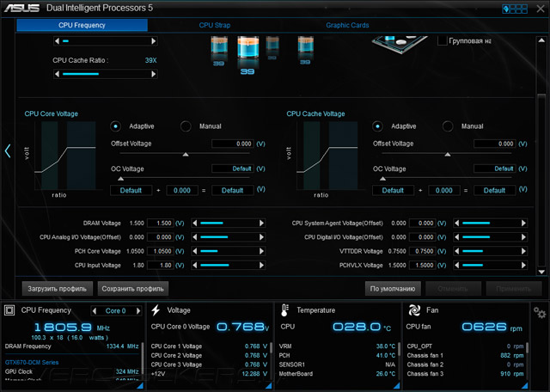Expand the Temperature monitor panel corner arrow

point(397,386)
